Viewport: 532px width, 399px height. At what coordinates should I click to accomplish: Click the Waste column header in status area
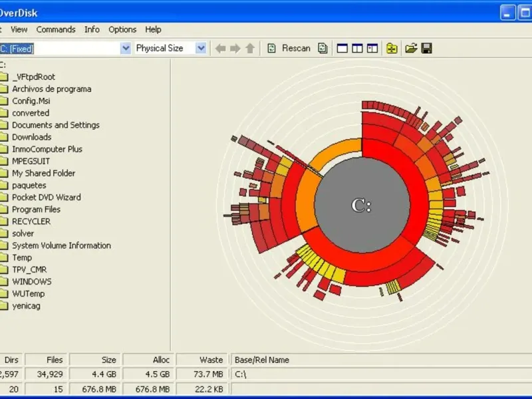pyautogui.click(x=203, y=360)
